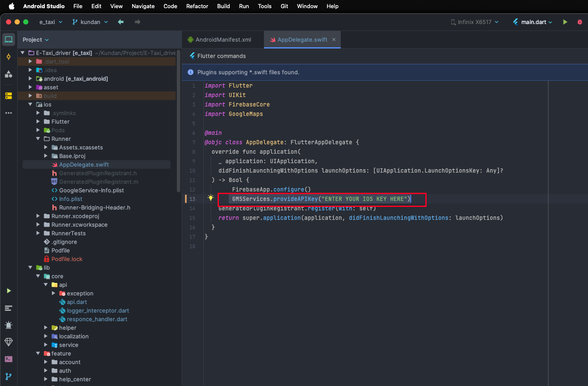Select Info.plist in the project tree
Screen dimensions: 588x386
tap(71, 199)
